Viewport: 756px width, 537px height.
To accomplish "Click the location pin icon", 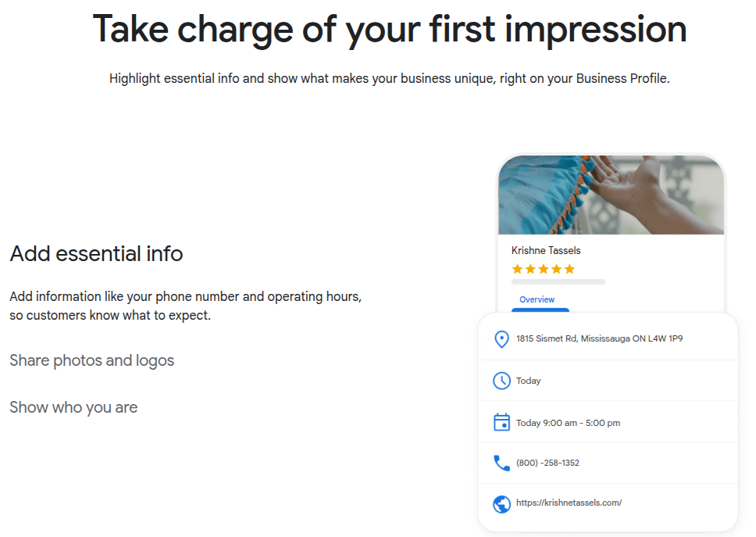I will [x=501, y=339].
